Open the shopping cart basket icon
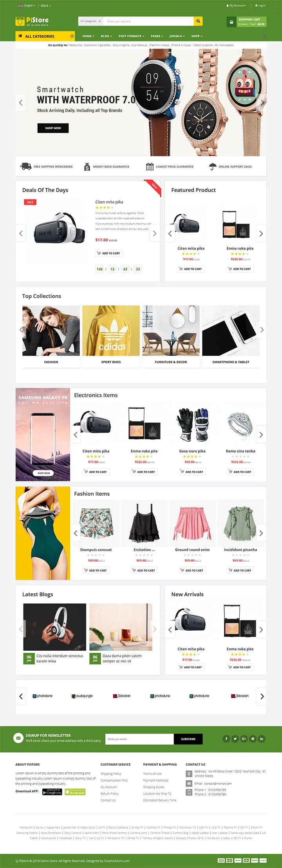The height and width of the screenshot is (868, 282). 231,22
